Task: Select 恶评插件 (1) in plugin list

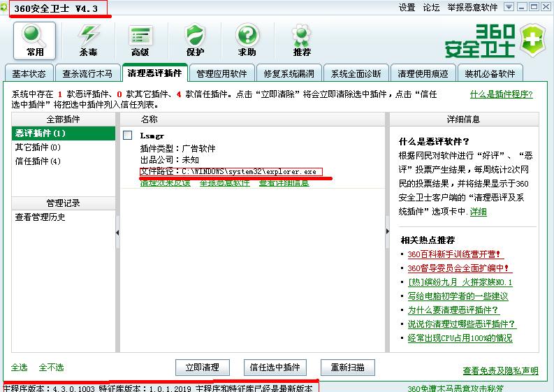Action: coord(64,133)
